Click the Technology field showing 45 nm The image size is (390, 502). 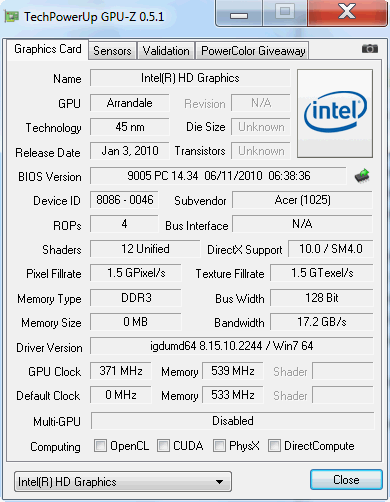(x=130, y=127)
